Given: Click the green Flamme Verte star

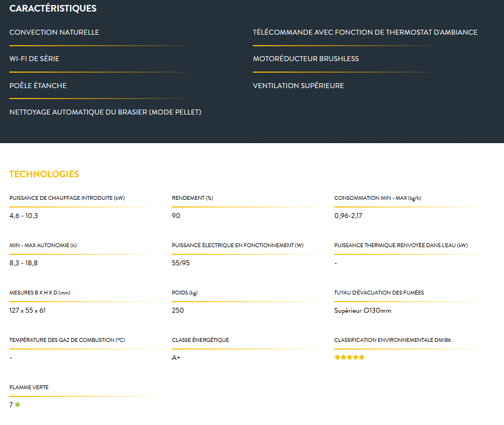Looking at the screenshot, I should (x=18, y=405).
